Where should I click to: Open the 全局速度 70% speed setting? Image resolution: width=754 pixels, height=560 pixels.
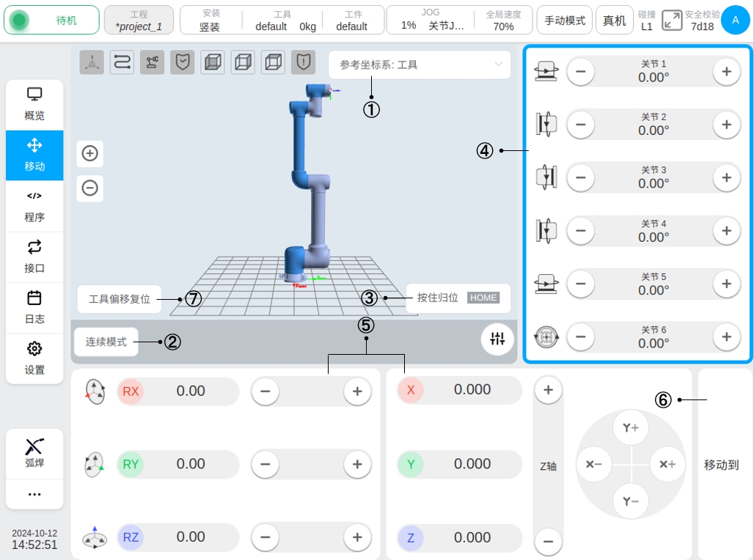coord(503,21)
